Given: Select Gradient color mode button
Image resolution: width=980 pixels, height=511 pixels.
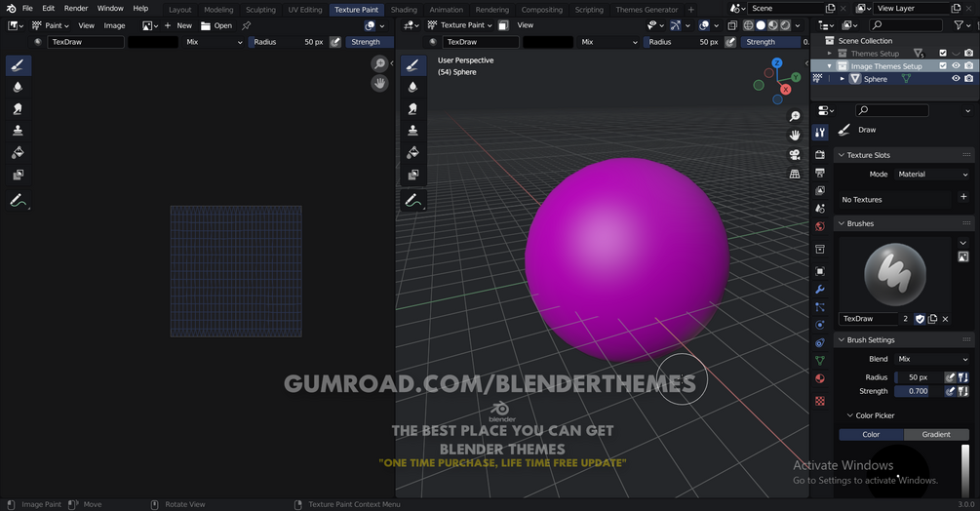Looking at the screenshot, I should 935,434.
